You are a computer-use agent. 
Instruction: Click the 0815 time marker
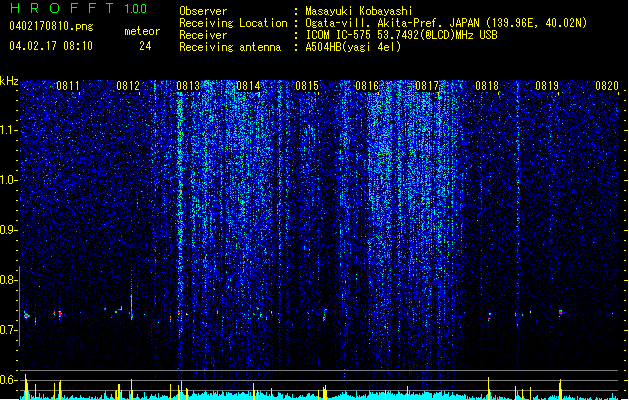pyautogui.click(x=307, y=86)
